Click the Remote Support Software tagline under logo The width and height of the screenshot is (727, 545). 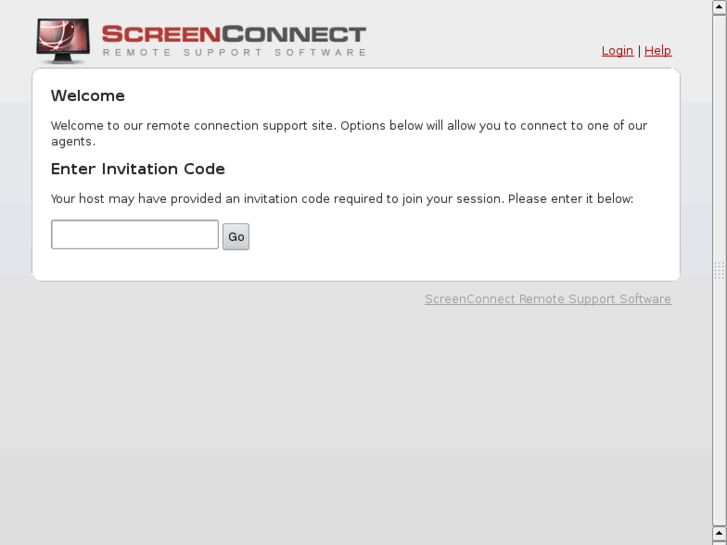pyautogui.click(x=234, y=53)
